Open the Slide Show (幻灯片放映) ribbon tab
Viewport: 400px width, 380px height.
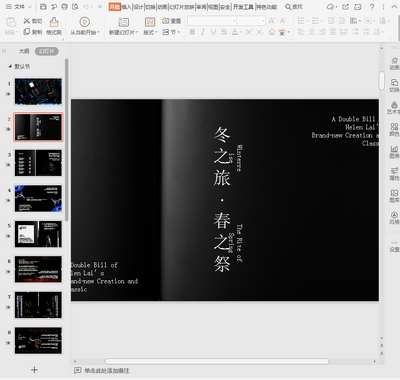pos(182,7)
